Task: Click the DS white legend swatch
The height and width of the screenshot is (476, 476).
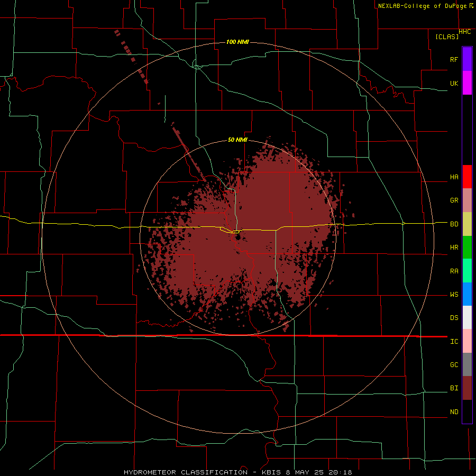Action: pyautogui.click(x=467, y=317)
